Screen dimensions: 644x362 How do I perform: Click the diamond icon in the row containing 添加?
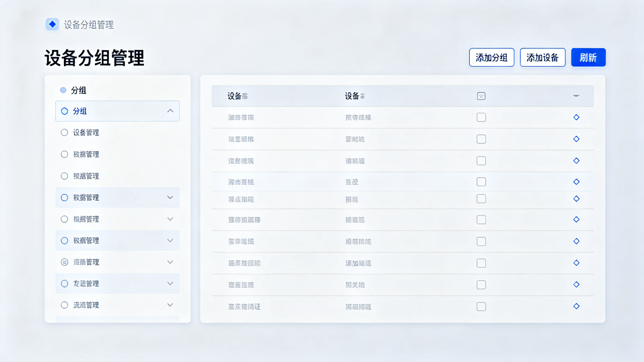576,263
